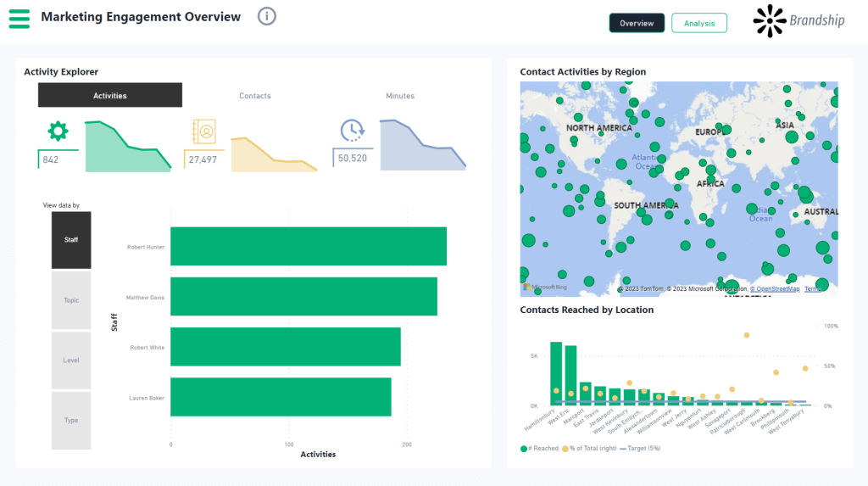Click the Microsoft Bing map logo
This screenshot has width=868, height=486.
tap(543, 288)
